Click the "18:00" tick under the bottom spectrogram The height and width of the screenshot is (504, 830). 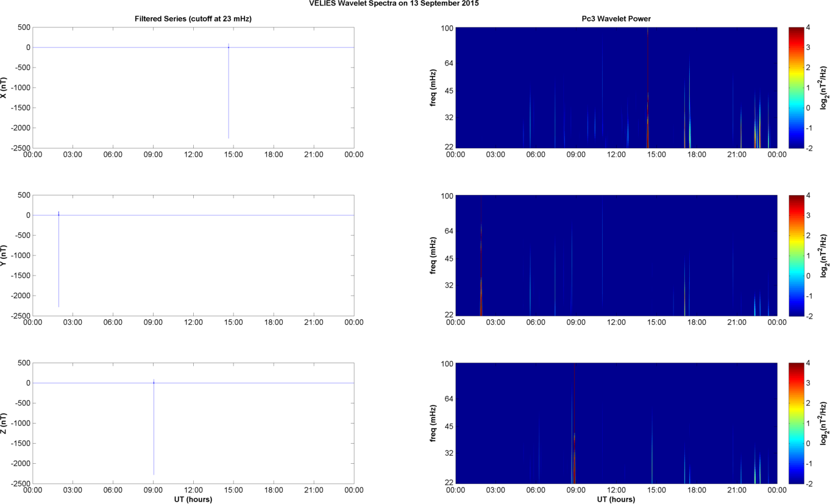[697, 490]
